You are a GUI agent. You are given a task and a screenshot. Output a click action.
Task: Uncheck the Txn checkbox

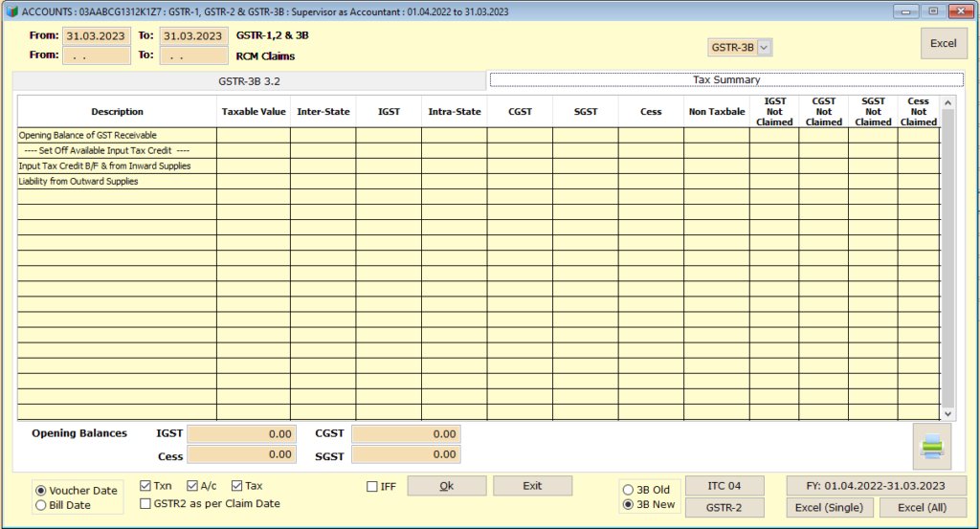145,485
